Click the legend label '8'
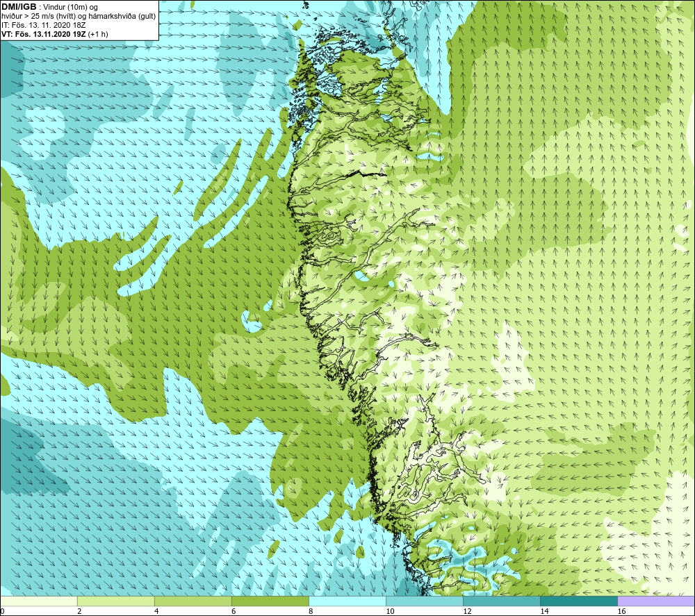The width and height of the screenshot is (695, 616). (x=311, y=612)
